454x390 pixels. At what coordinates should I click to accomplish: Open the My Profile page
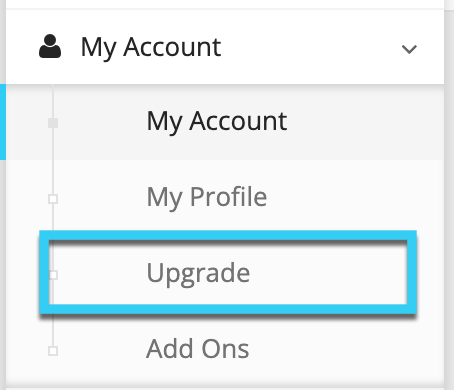click(x=207, y=198)
